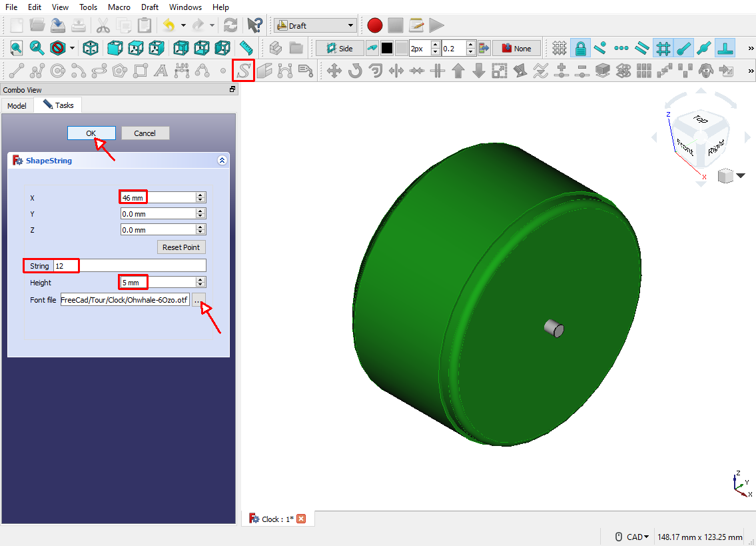Open the File menu

click(x=11, y=7)
